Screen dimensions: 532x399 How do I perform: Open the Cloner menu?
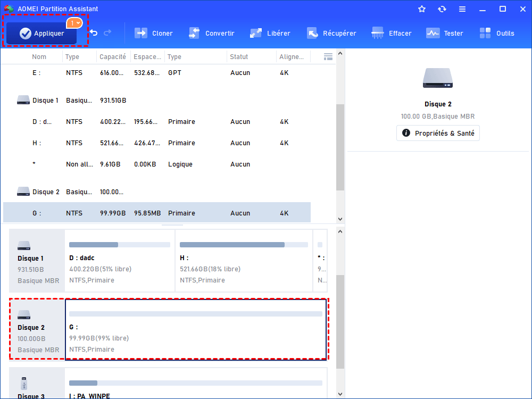click(x=153, y=33)
